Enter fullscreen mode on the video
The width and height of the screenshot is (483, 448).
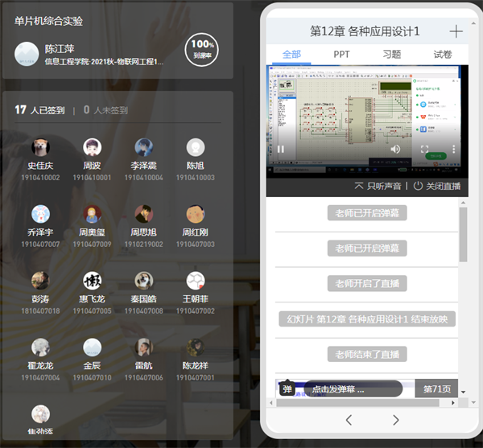point(424,149)
